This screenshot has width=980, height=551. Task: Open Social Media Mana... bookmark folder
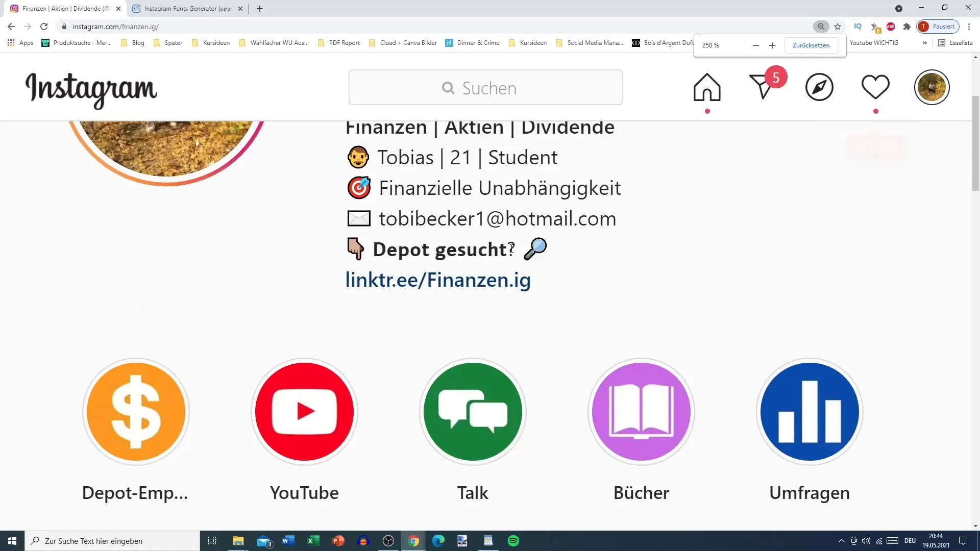pyautogui.click(x=590, y=43)
